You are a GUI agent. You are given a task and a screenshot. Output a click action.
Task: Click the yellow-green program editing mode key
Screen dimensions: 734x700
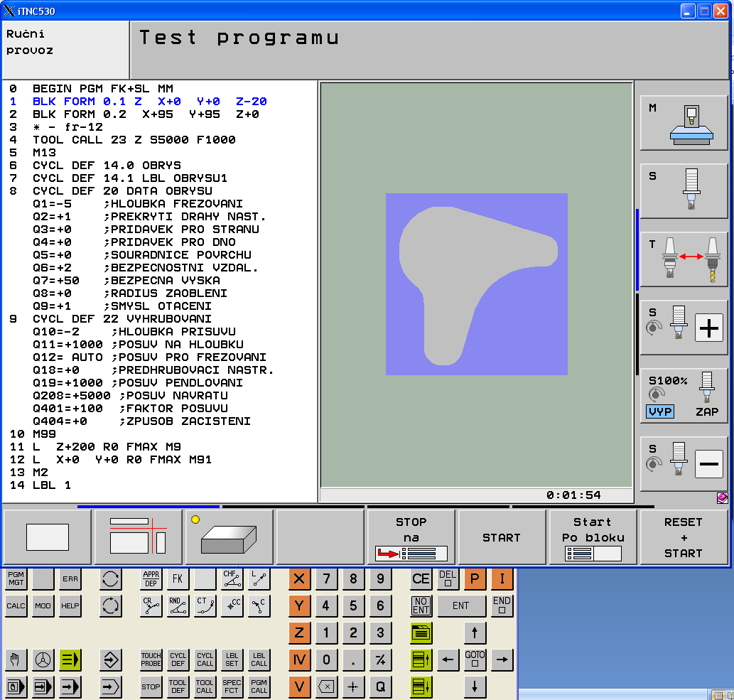point(70,659)
